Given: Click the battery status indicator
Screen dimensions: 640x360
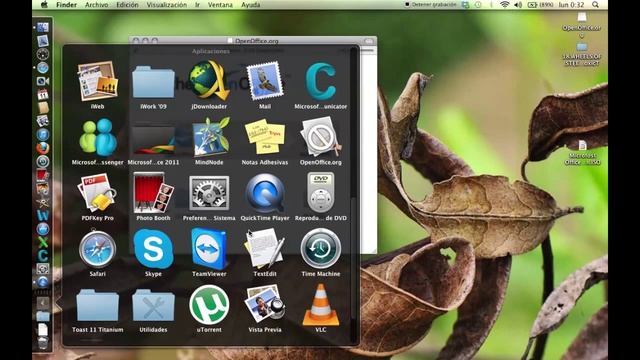Looking at the screenshot, I should (540, 4).
